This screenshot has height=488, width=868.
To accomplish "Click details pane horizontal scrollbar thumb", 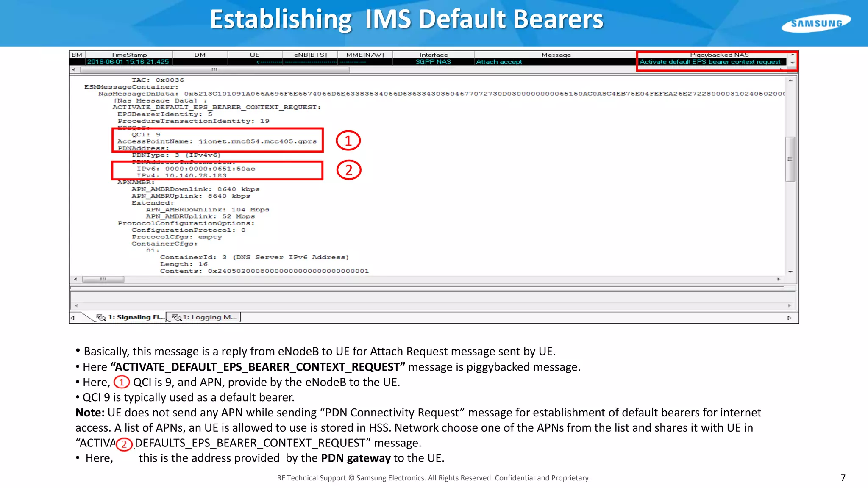I will pyautogui.click(x=103, y=279).
